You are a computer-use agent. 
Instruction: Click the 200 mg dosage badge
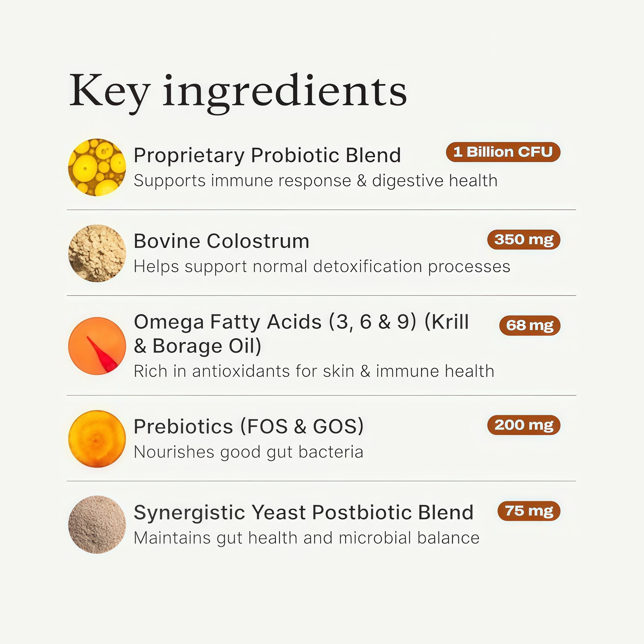524,425
